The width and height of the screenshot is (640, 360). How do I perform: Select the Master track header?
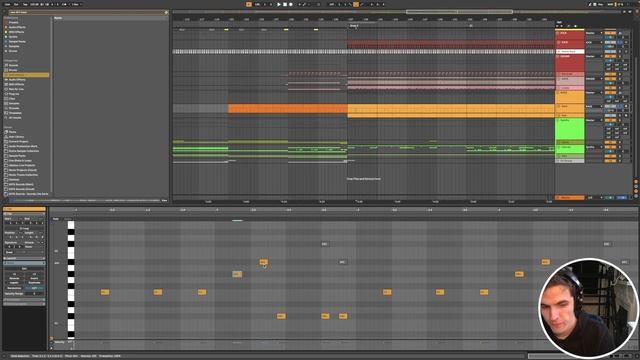point(570,198)
